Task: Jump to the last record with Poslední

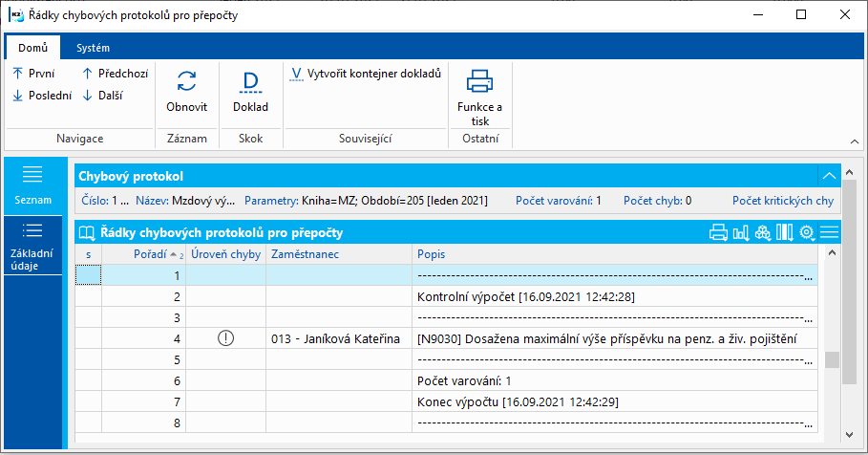Action: pos(42,96)
